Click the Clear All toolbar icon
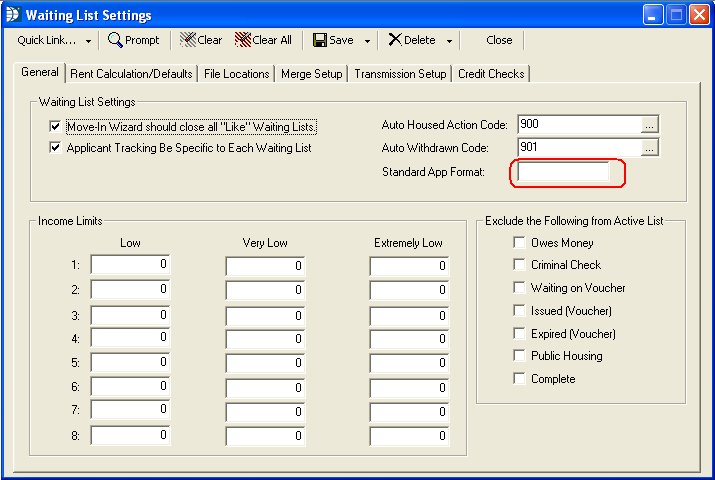This screenshot has width=715, height=480. click(x=242, y=40)
